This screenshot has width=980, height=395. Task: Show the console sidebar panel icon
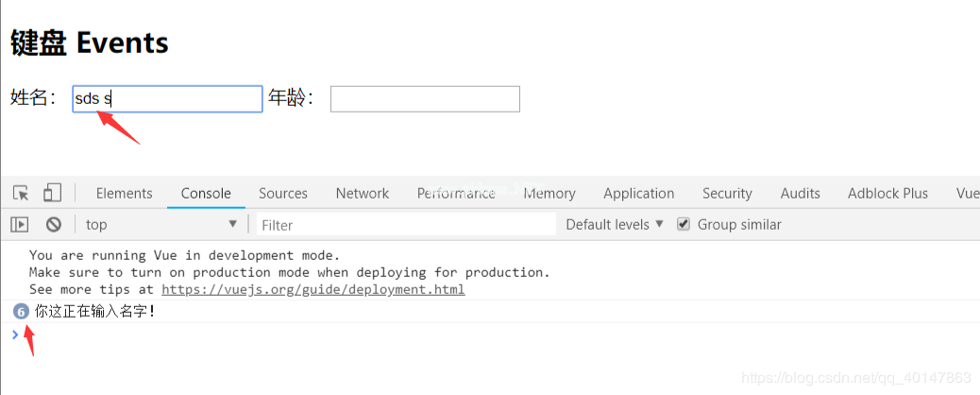coord(20,224)
